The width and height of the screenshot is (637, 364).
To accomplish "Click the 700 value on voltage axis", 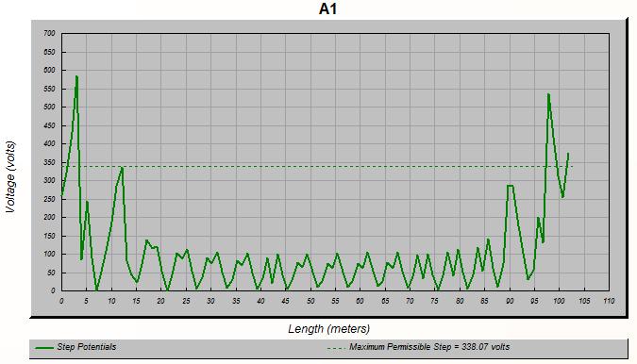I will 49,34.
